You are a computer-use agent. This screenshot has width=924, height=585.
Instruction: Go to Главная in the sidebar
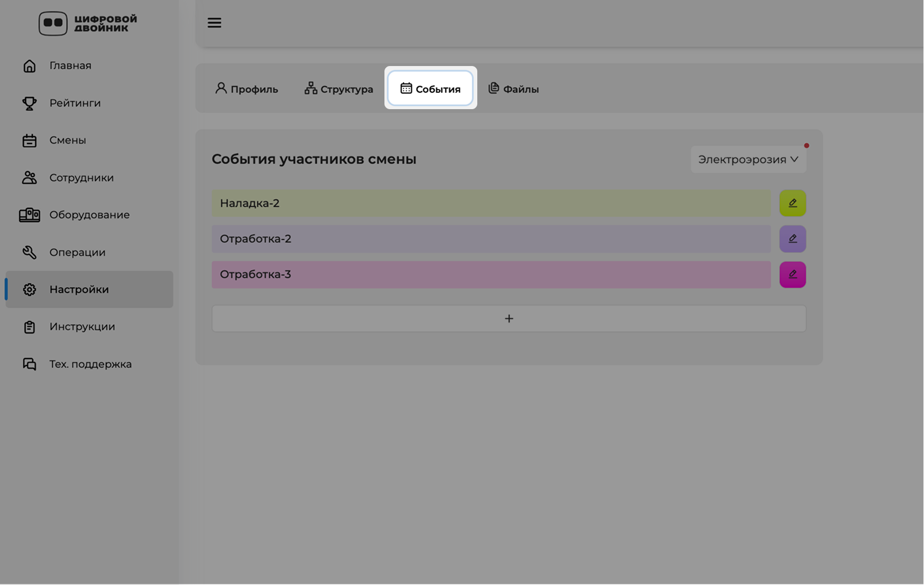click(70, 65)
